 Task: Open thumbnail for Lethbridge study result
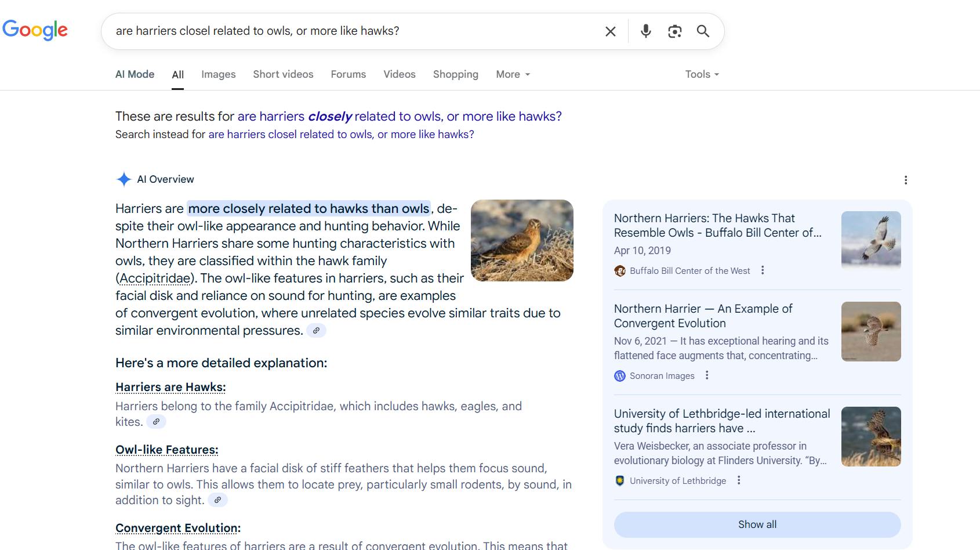click(871, 436)
